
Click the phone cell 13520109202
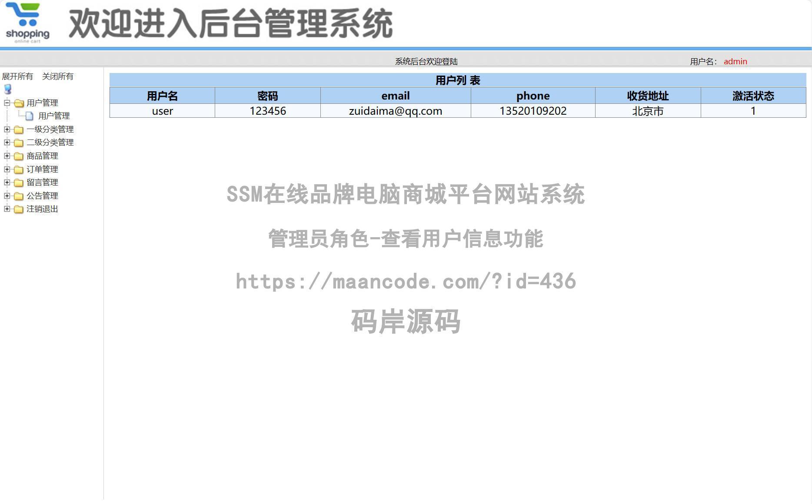pyautogui.click(x=533, y=111)
